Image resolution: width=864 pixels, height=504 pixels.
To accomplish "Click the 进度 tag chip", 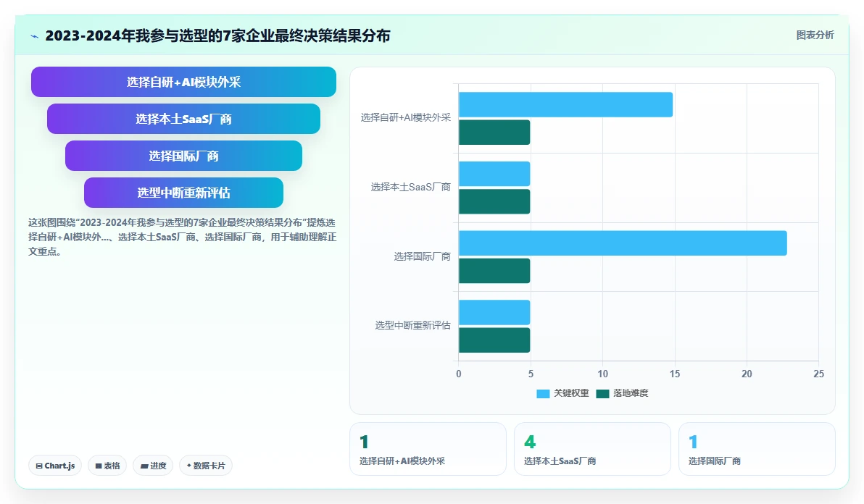I will [153, 466].
